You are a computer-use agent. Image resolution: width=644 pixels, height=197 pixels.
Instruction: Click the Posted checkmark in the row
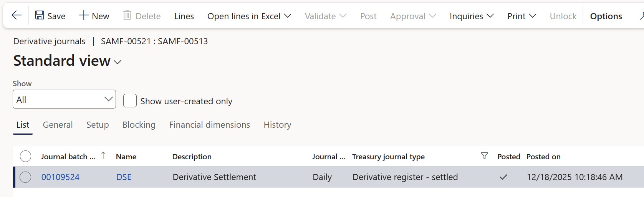[503, 177]
